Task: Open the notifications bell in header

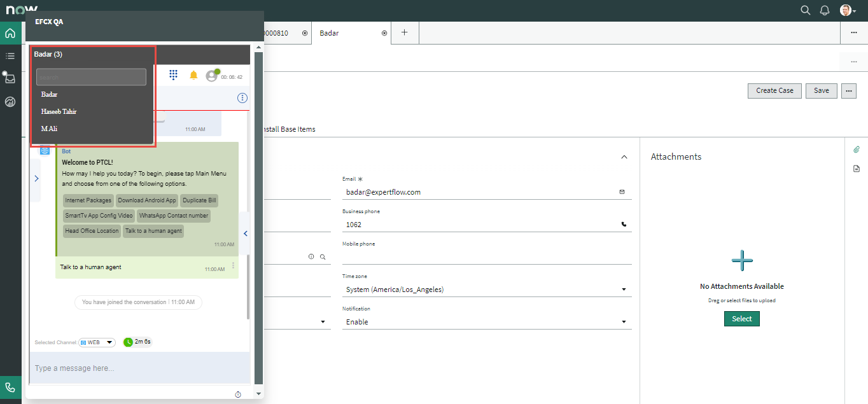Action: (x=825, y=10)
